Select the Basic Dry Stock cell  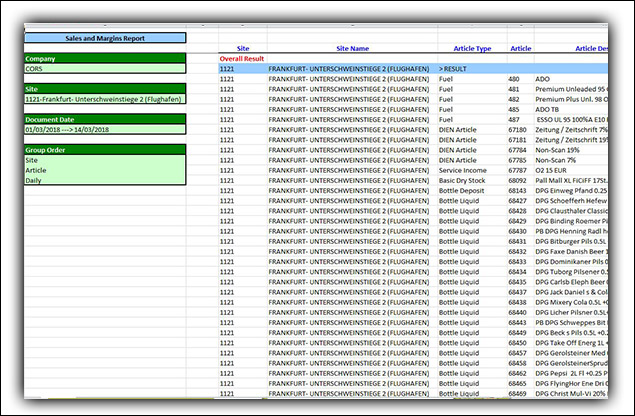pos(466,181)
